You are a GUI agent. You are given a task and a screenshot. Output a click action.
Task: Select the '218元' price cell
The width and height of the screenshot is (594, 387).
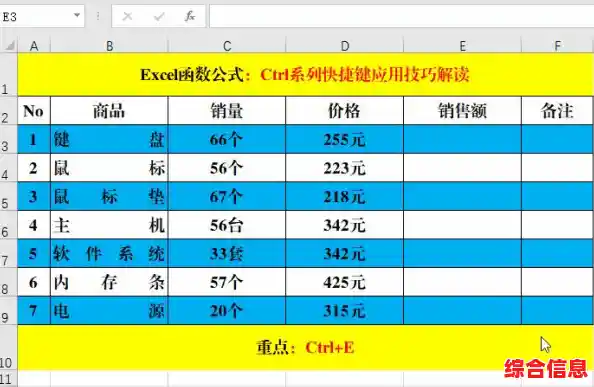click(344, 197)
